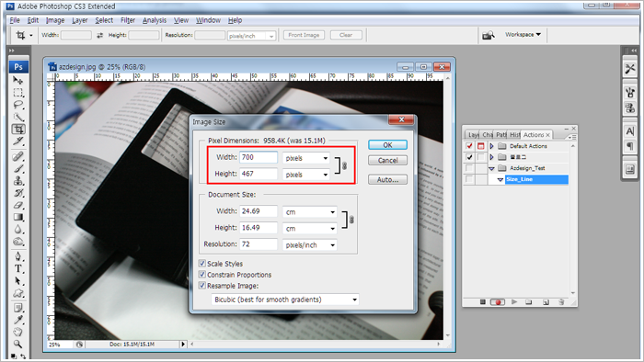Create new action icon in Actions panel
The image size is (644, 362).
[x=546, y=302]
